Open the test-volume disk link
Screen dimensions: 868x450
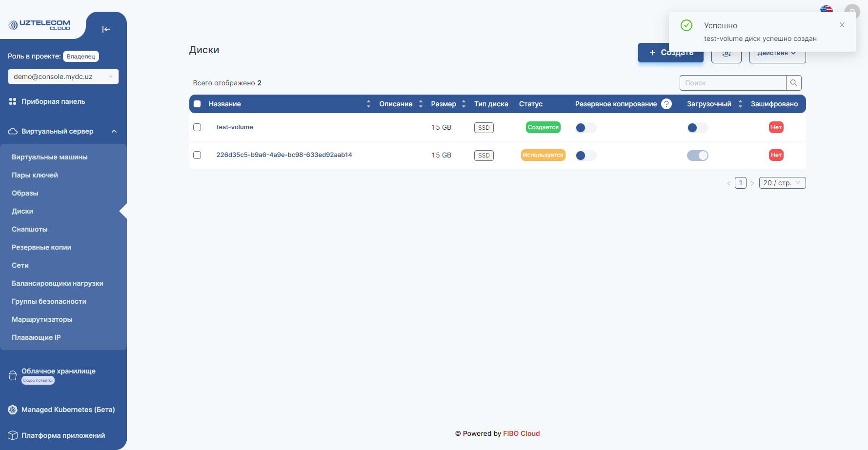click(235, 127)
